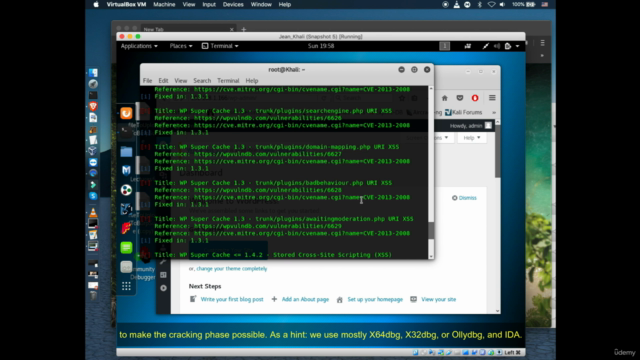640x360 pixels.
Task: Click the users icon in Kali top bar
Action: coord(467,46)
